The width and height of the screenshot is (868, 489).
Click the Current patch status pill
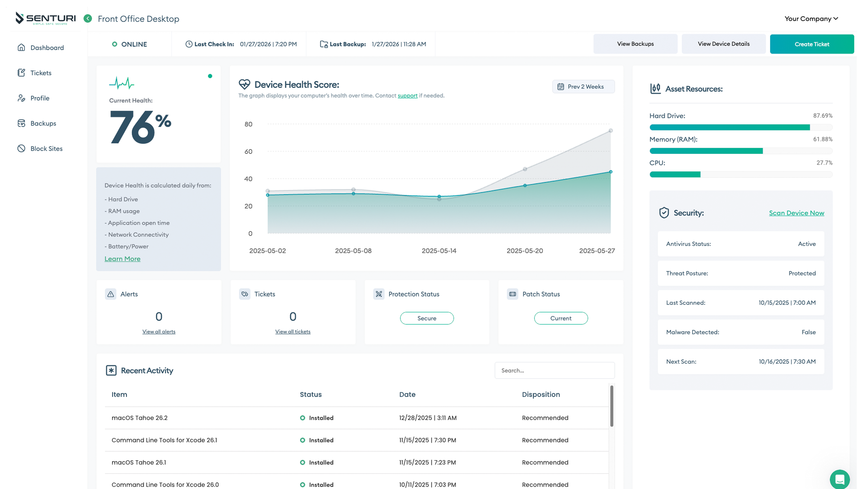pos(561,318)
